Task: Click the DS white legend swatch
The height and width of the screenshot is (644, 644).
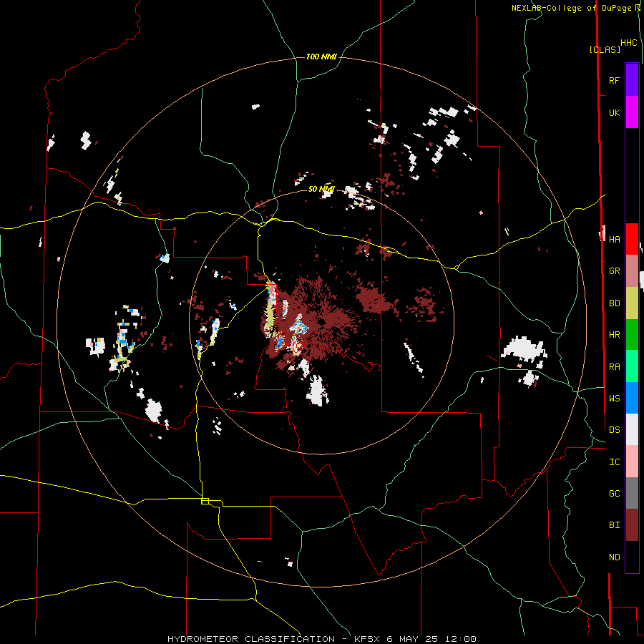Action: tap(632, 429)
